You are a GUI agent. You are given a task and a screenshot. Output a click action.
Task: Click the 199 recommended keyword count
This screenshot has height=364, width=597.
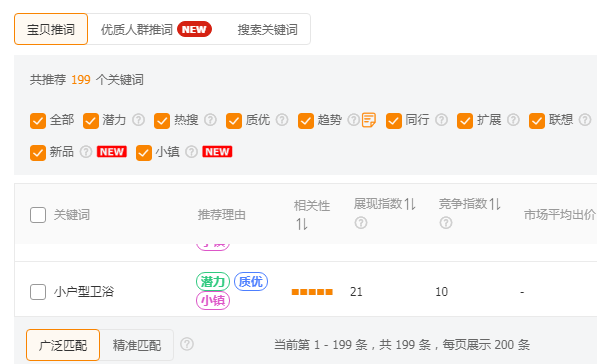pyautogui.click(x=81, y=80)
